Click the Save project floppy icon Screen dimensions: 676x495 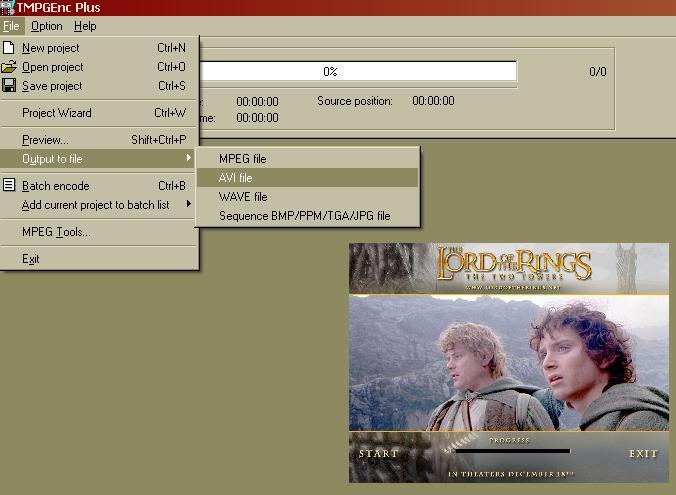pos(9,85)
